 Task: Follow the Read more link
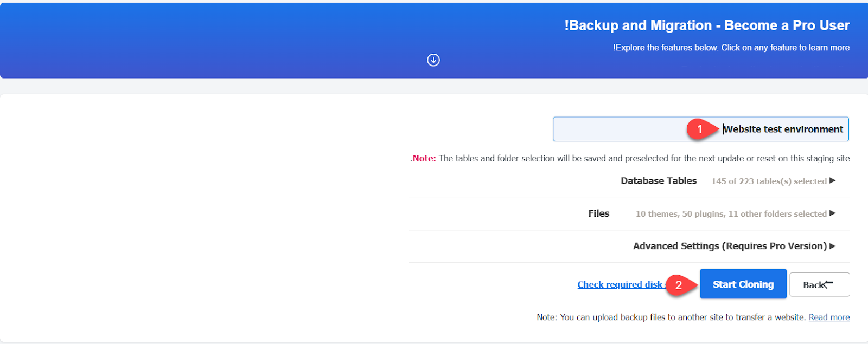[x=829, y=317]
